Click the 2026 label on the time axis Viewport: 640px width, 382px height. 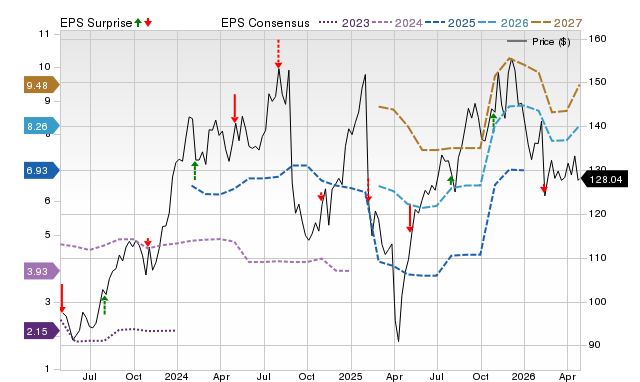[x=524, y=376]
